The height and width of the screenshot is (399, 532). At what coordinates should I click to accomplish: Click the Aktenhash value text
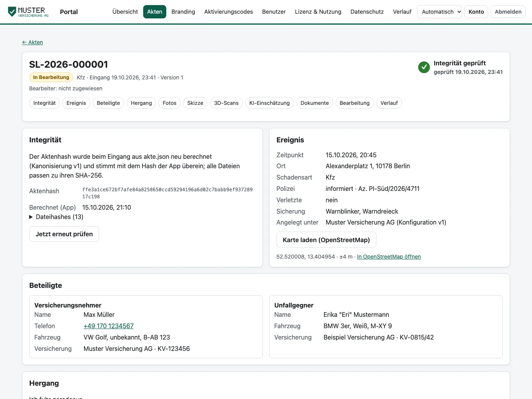[167, 193]
